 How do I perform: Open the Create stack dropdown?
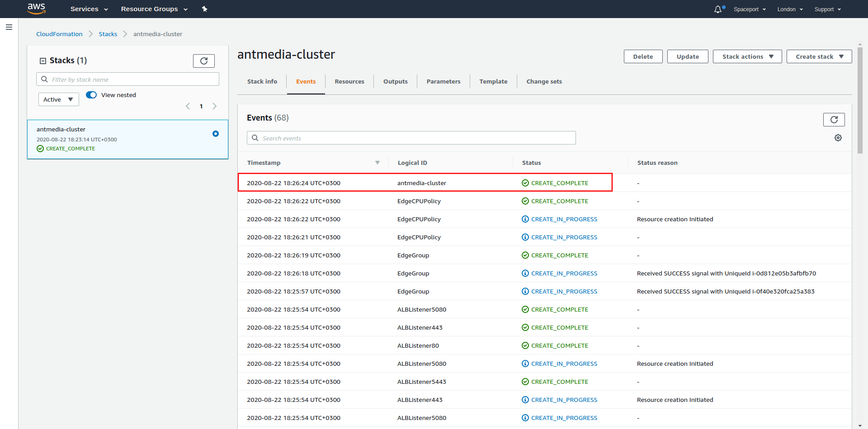coord(819,56)
